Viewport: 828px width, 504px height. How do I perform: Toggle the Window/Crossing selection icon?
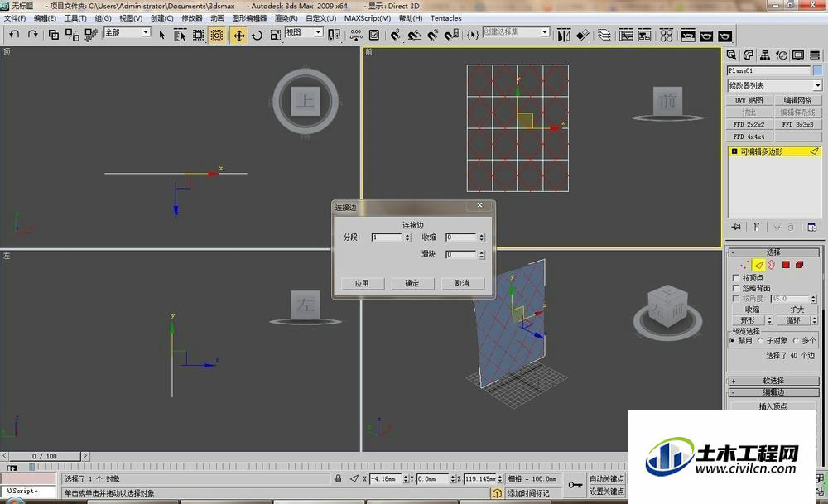tap(216, 36)
